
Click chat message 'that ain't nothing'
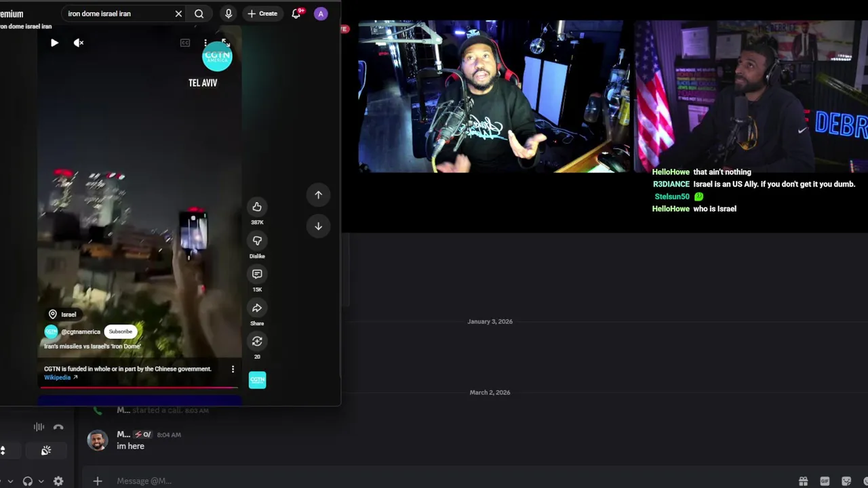(722, 172)
